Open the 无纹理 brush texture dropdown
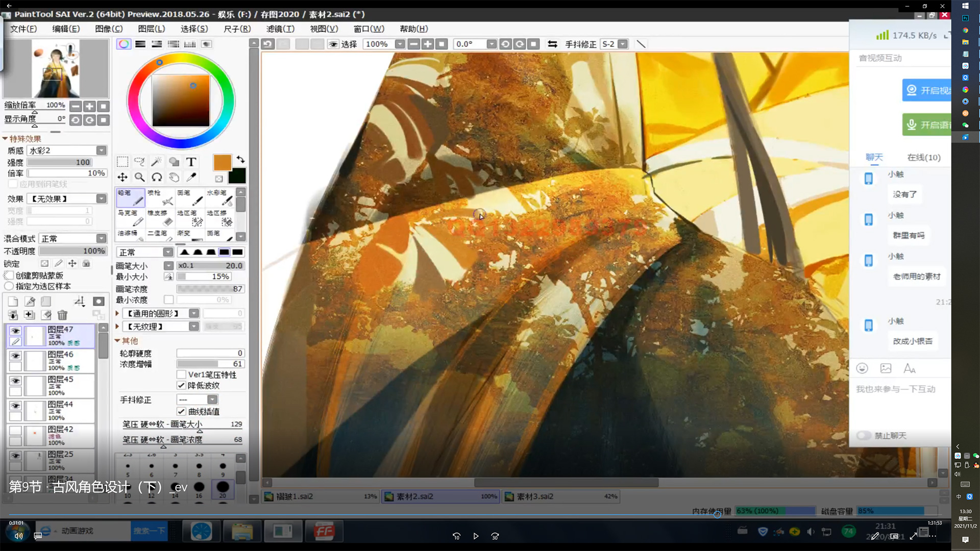Viewport: 980px width, 551px height. coord(161,327)
